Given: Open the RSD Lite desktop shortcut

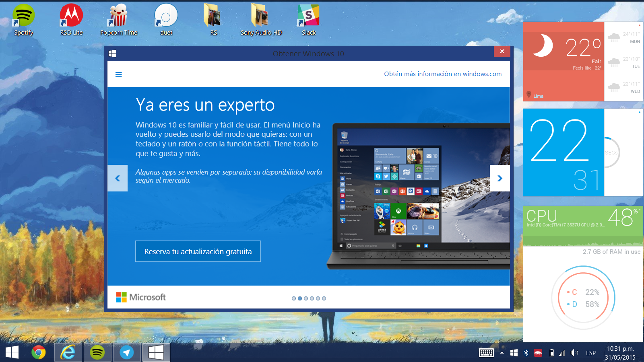Looking at the screenshot, I should pos(71,20).
